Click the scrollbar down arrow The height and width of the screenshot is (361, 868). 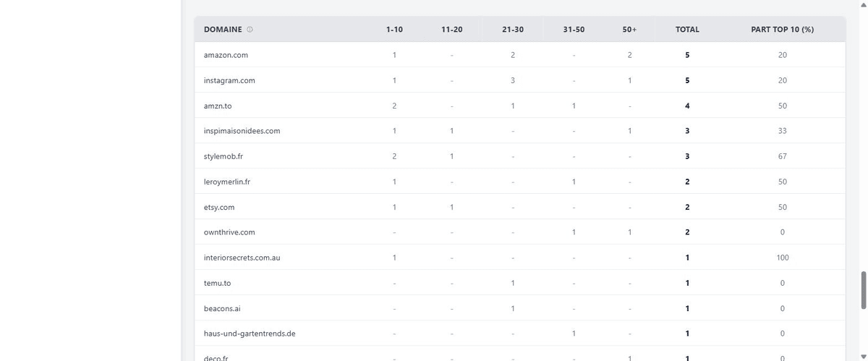[x=863, y=356]
